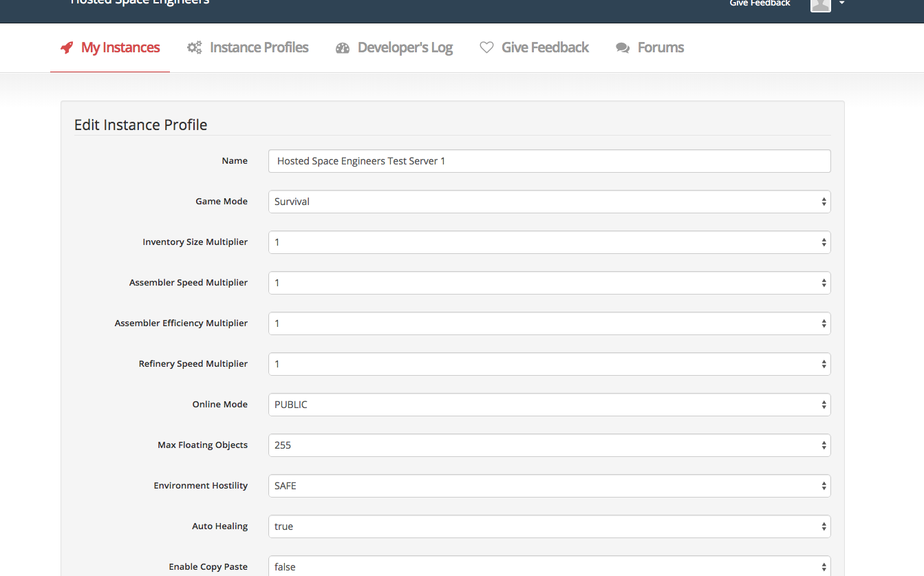The width and height of the screenshot is (924, 576).
Task: Click the speech bubbles icon beside Forums
Action: coord(623,47)
